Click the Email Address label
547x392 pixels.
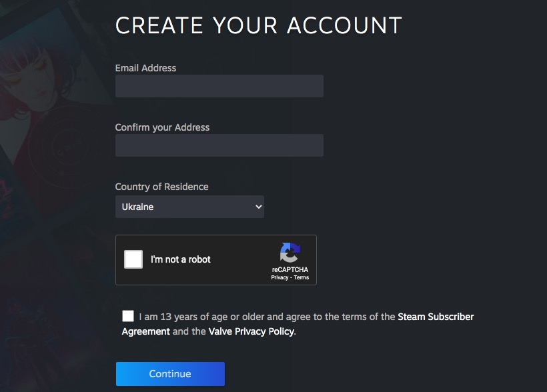(x=146, y=68)
